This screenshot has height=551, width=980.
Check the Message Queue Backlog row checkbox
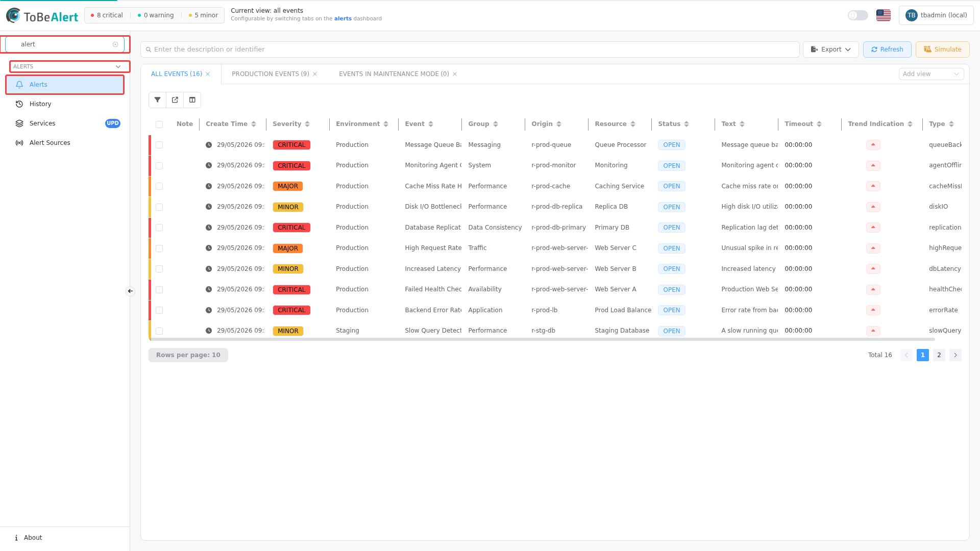(x=159, y=145)
